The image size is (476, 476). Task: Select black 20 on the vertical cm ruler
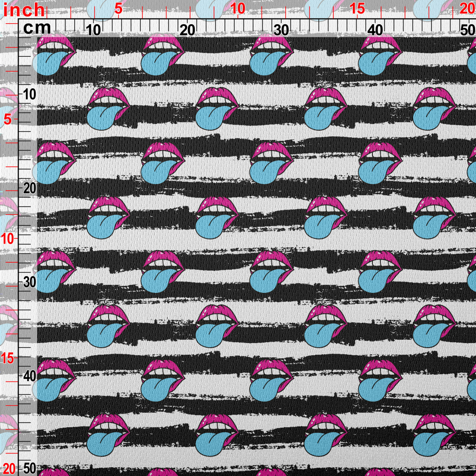click(29, 189)
